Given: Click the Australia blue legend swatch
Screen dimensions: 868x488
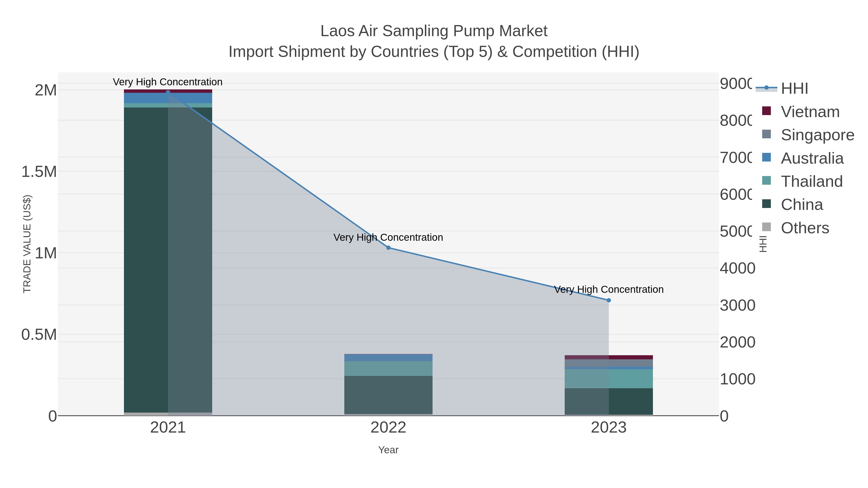Looking at the screenshot, I should [x=766, y=157].
